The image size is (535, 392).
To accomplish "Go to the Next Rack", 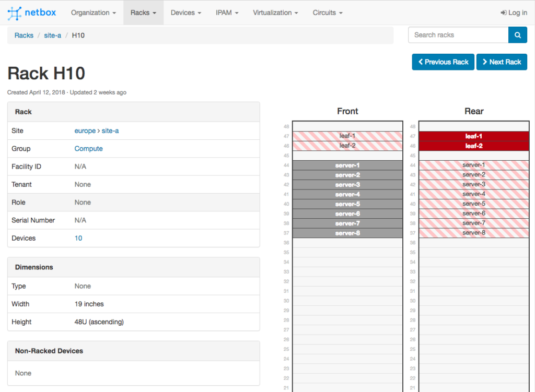I will pyautogui.click(x=502, y=62).
